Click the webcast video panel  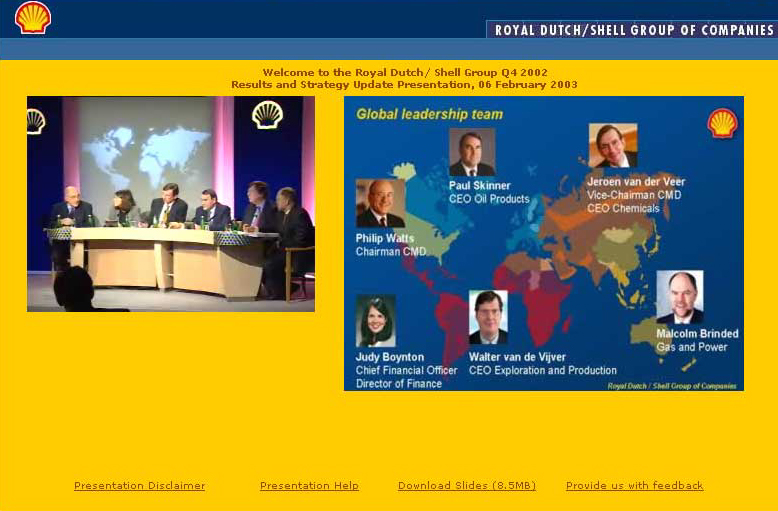pos(171,204)
